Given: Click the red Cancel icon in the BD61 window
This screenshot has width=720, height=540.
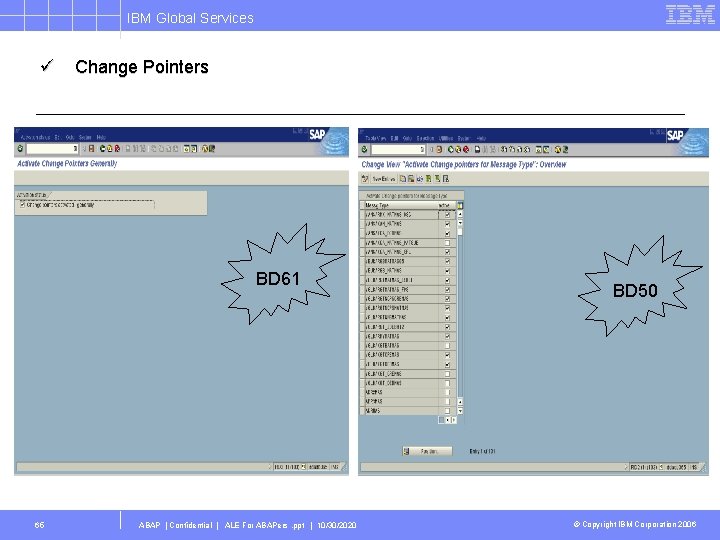Looking at the screenshot, I should point(117,148).
